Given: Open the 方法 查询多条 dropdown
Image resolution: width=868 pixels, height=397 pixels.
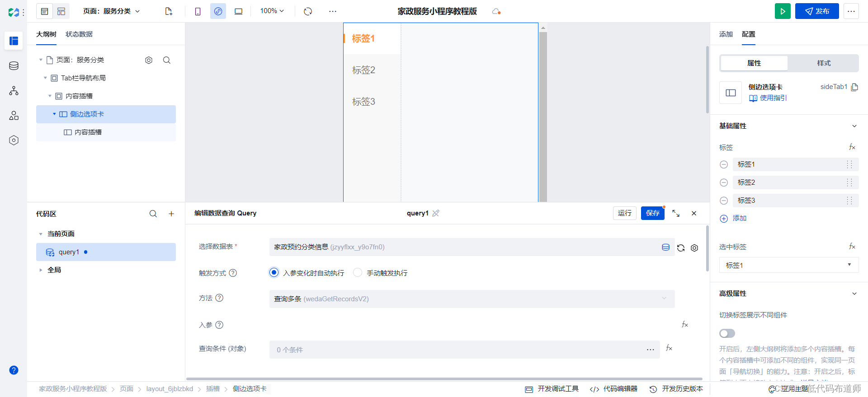Looking at the screenshot, I should click(x=472, y=299).
